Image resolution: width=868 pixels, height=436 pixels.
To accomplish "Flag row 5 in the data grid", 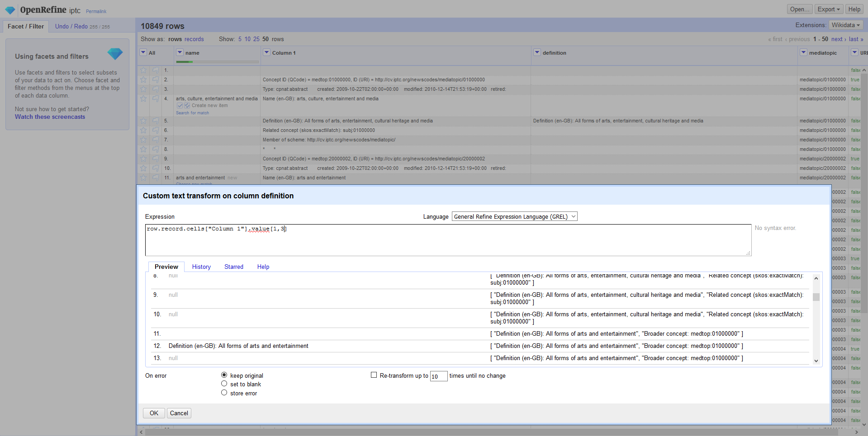I will [x=155, y=121].
